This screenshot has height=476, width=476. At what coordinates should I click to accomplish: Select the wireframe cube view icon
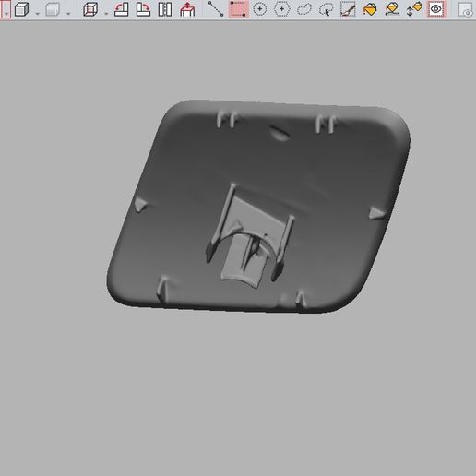pyautogui.click(x=90, y=9)
